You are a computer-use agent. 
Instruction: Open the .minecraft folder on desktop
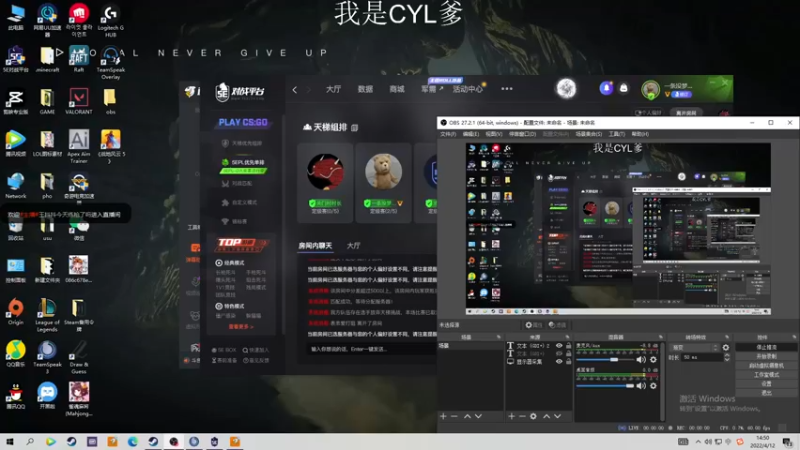[x=47, y=59]
